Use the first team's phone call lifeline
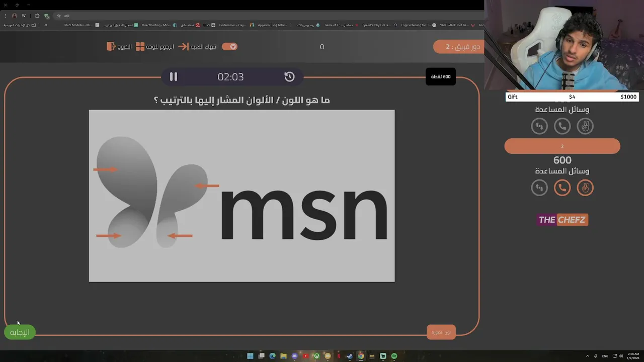Screen dimensions: 644x362 (x=562, y=126)
